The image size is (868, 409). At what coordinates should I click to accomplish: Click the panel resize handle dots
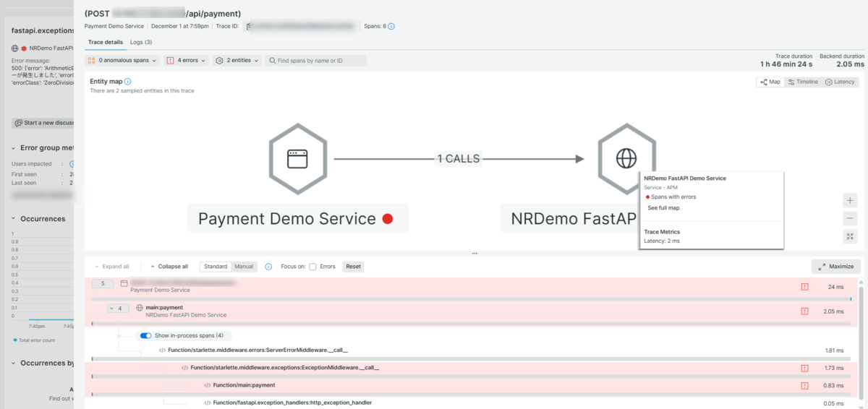pyautogui.click(x=475, y=254)
